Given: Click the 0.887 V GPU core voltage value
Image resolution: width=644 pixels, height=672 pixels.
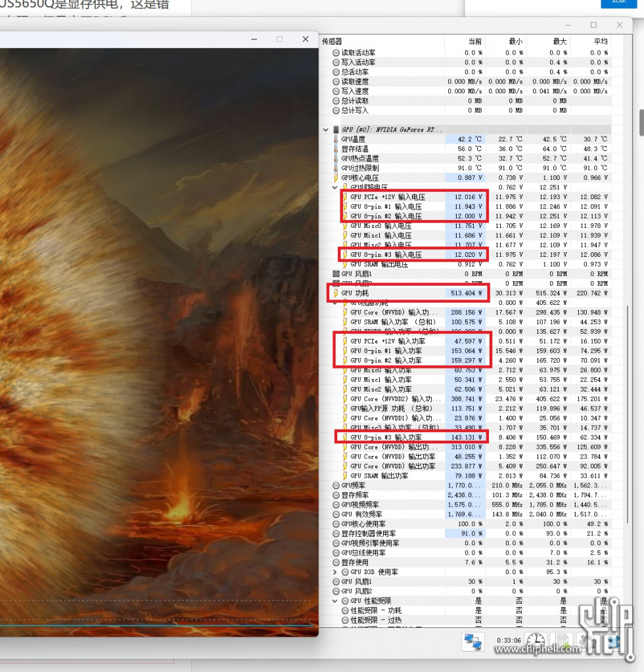Looking at the screenshot, I should (470, 177).
